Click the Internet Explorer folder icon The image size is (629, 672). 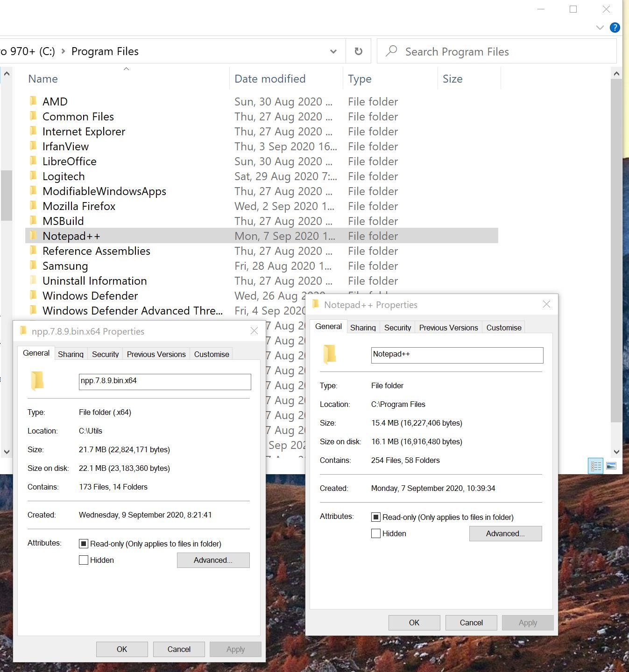(33, 131)
